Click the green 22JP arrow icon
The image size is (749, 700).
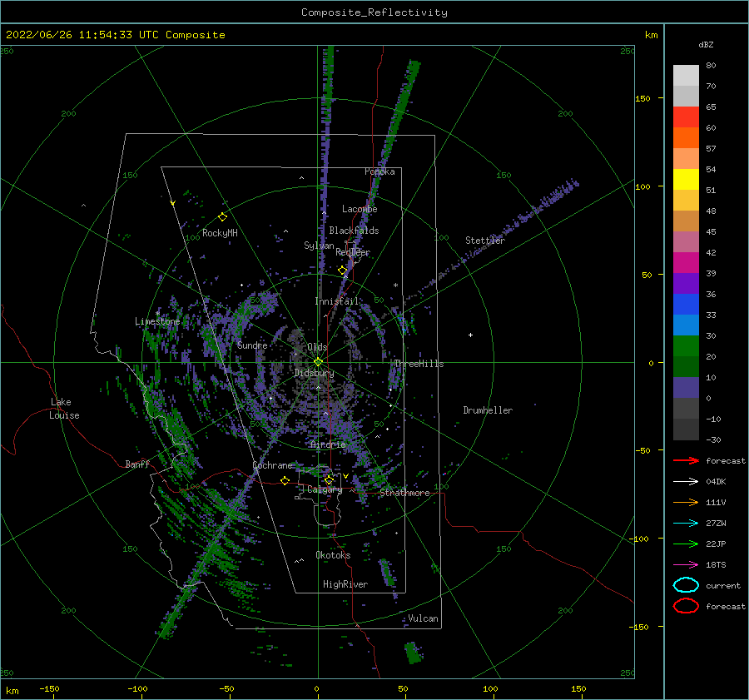[686, 544]
